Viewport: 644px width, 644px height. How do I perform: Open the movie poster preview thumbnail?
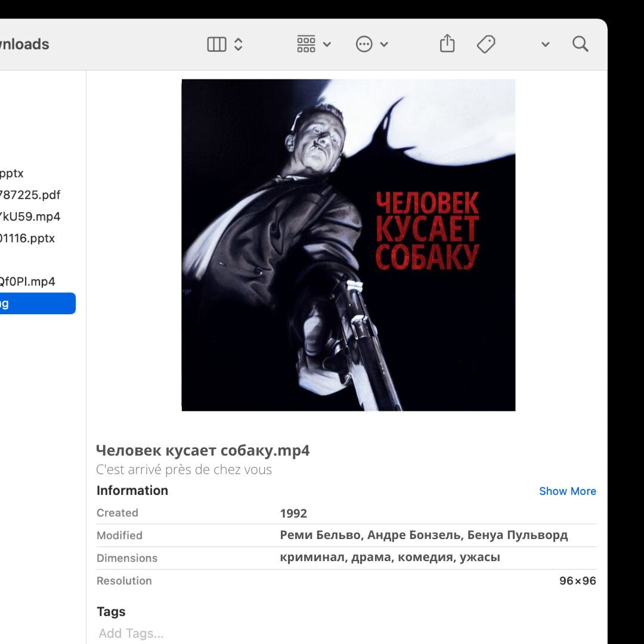point(348,245)
